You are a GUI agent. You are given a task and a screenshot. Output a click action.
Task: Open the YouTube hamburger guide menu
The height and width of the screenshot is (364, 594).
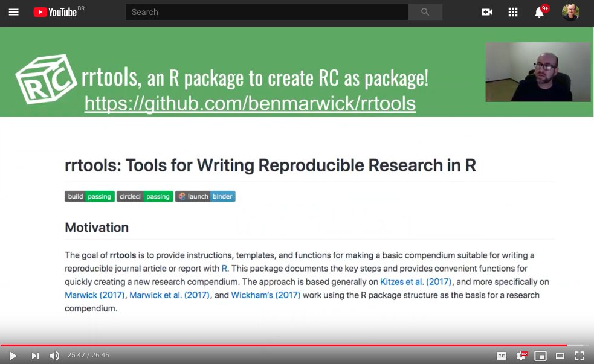click(x=14, y=12)
